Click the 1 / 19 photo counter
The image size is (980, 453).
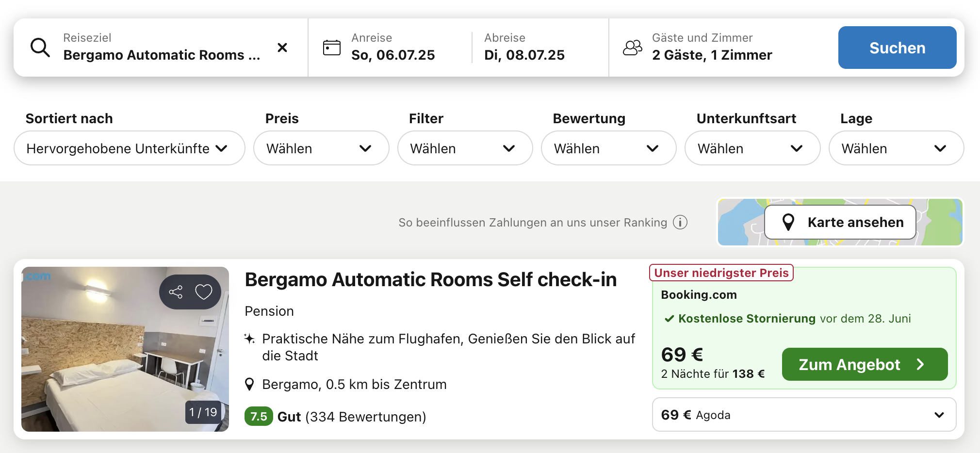pyautogui.click(x=203, y=412)
